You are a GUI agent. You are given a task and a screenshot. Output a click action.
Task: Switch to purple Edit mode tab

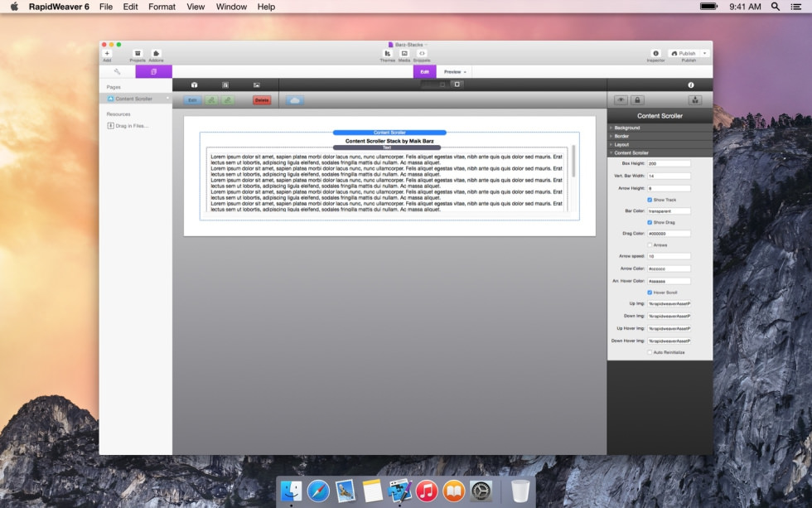point(424,71)
